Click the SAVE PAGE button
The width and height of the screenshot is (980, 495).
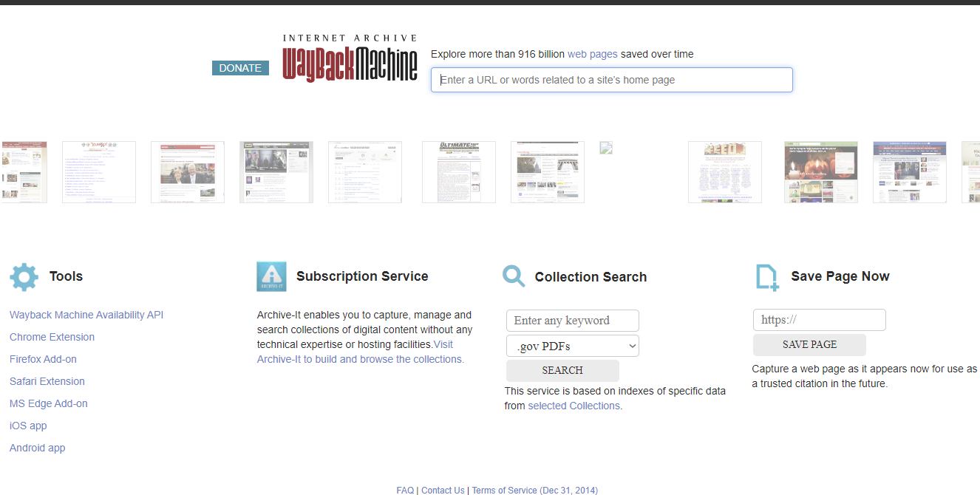pos(809,344)
